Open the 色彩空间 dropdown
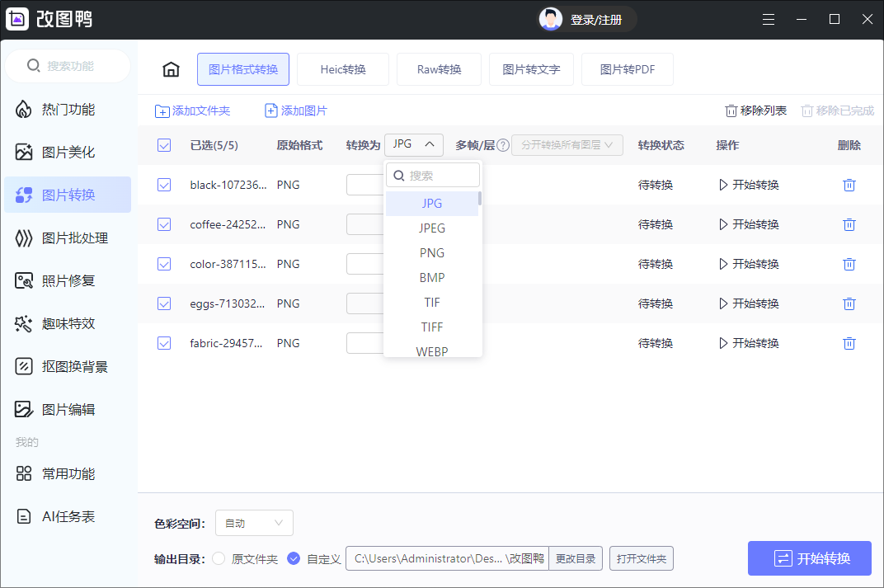Viewport: 884px width, 588px height. coord(254,522)
